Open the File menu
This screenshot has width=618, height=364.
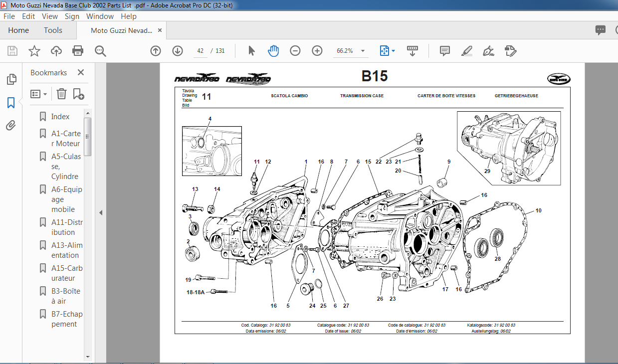coord(9,16)
